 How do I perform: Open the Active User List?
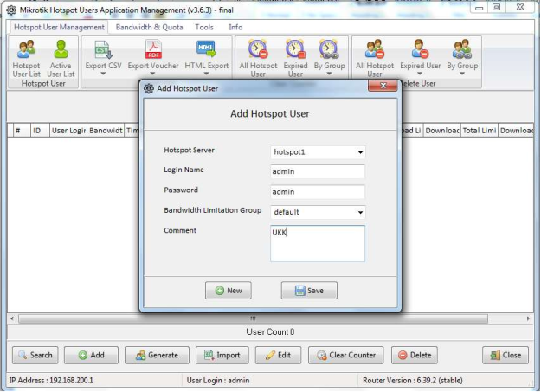(x=61, y=59)
